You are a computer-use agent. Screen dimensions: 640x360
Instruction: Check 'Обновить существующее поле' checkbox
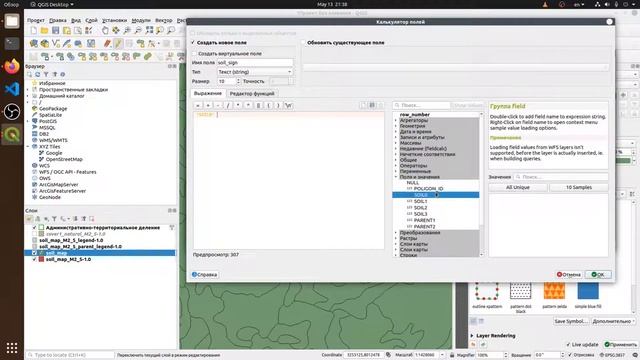tap(303, 42)
